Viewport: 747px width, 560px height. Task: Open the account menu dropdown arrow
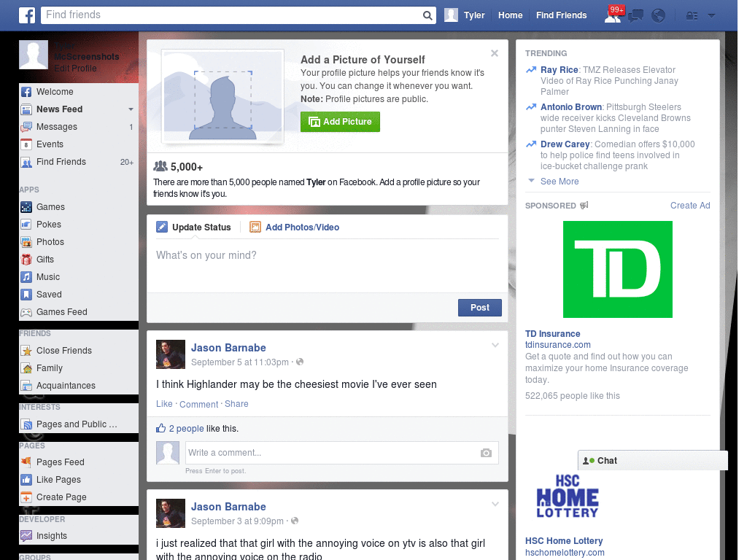point(711,15)
